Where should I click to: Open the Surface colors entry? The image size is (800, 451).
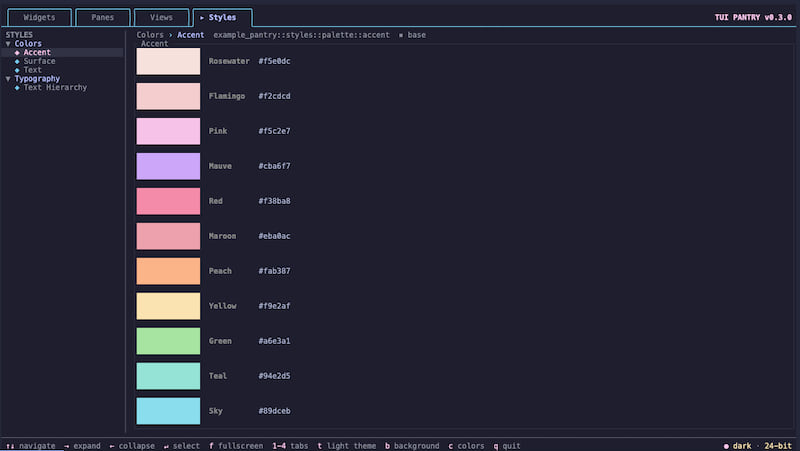pos(35,61)
